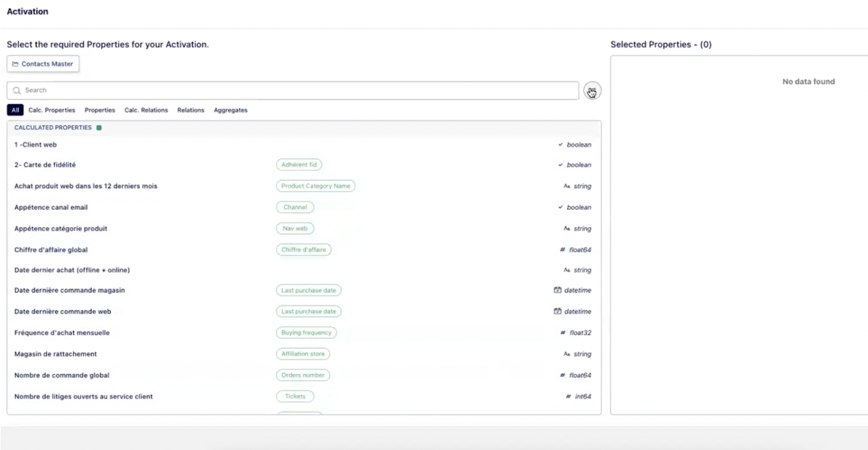
Task: Focus the Search input field
Action: point(293,91)
